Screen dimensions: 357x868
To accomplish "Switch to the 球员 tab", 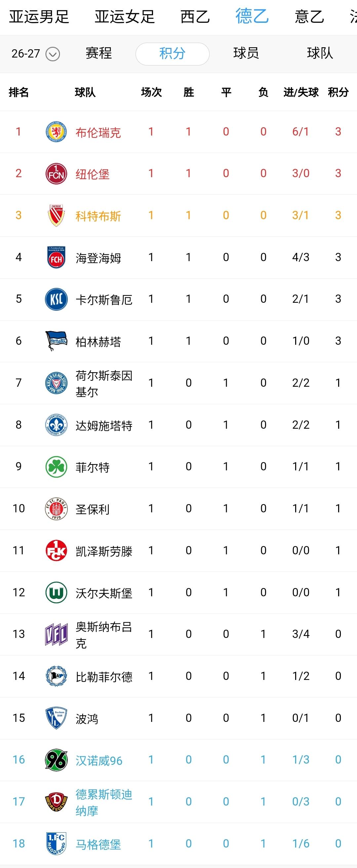I will [x=246, y=53].
